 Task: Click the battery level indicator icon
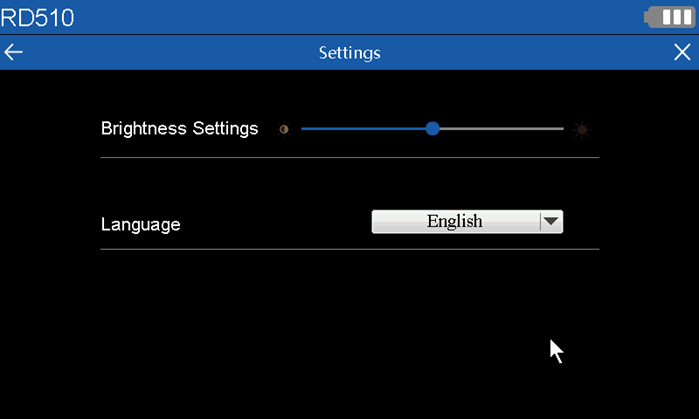[x=669, y=17]
